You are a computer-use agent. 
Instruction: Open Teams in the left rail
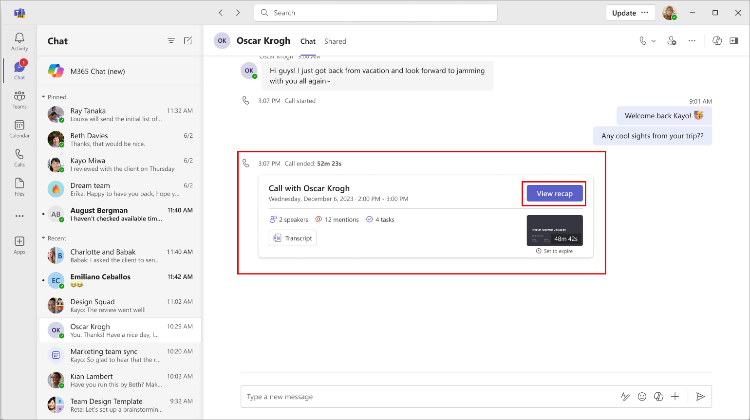click(19, 99)
